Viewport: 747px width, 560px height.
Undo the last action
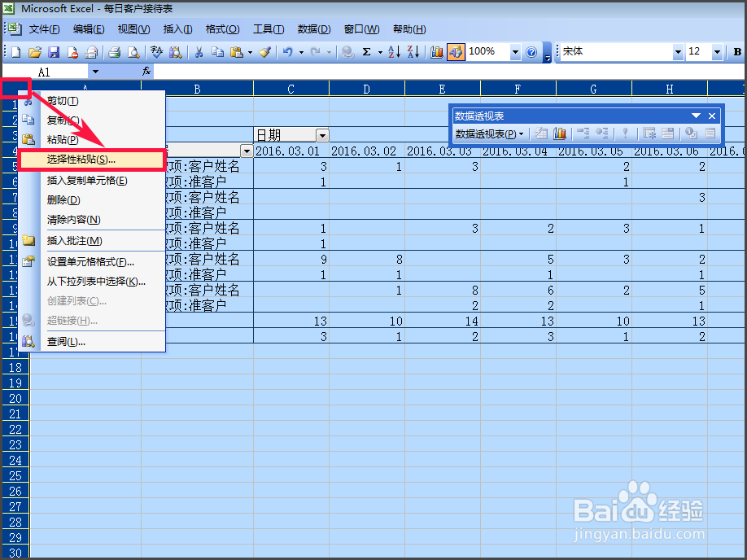(x=287, y=52)
